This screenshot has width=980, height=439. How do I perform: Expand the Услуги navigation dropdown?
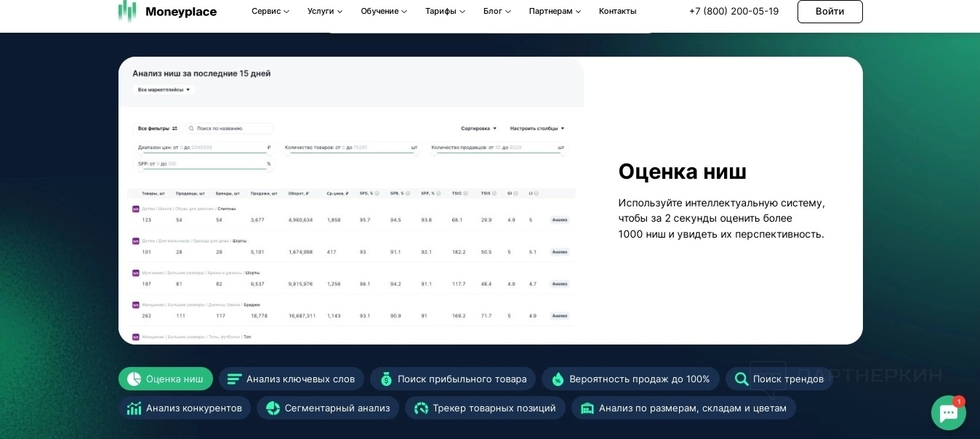pos(325,11)
